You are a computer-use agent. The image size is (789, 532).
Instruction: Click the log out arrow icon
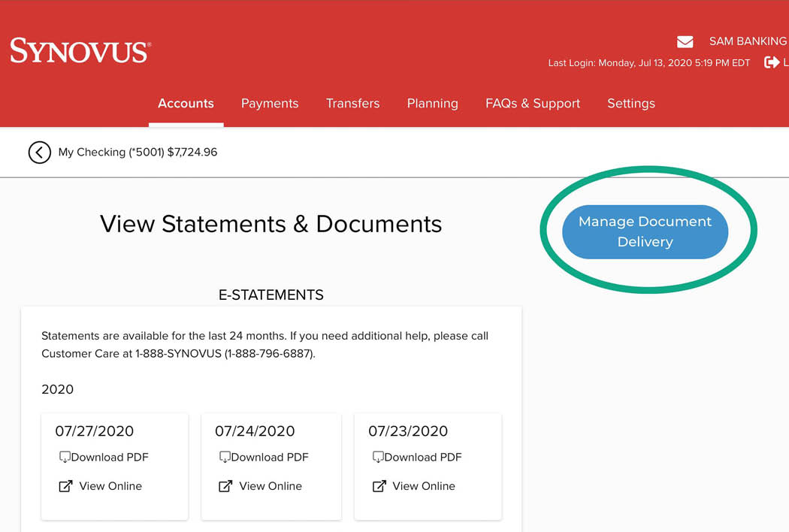point(771,62)
